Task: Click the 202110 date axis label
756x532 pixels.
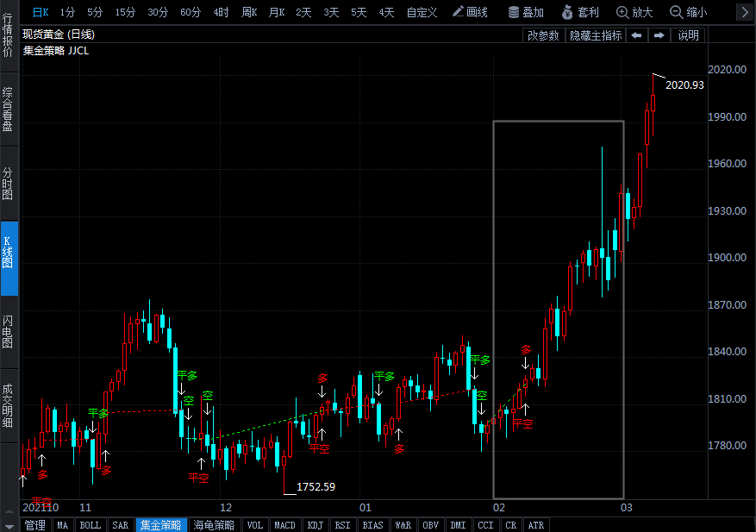Action: tap(41, 507)
